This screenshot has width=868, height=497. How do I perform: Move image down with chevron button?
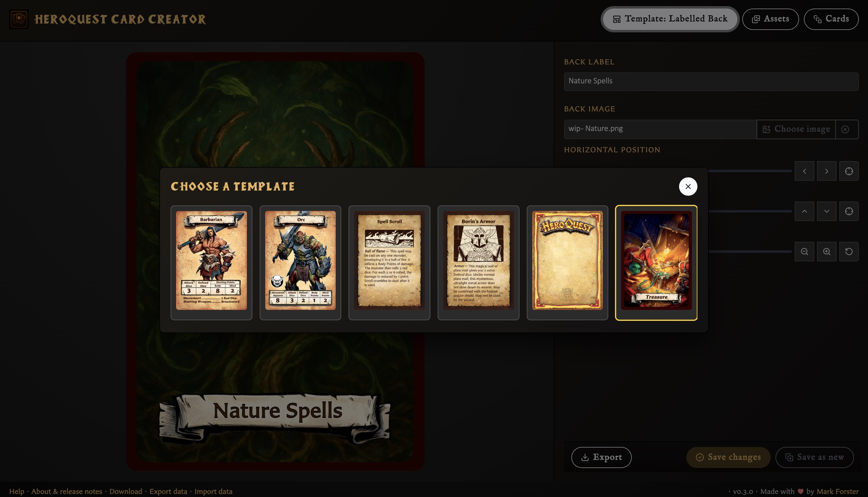click(827, 211)
